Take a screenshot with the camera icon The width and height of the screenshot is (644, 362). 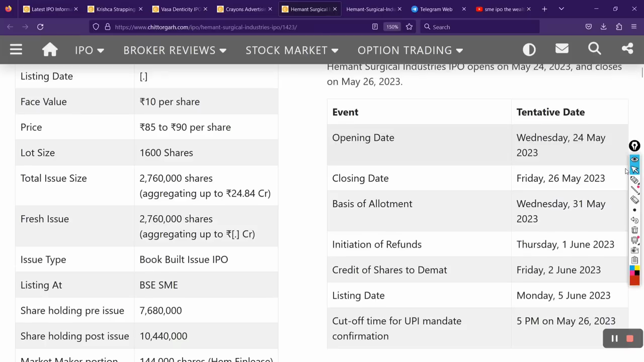(634, 250)
